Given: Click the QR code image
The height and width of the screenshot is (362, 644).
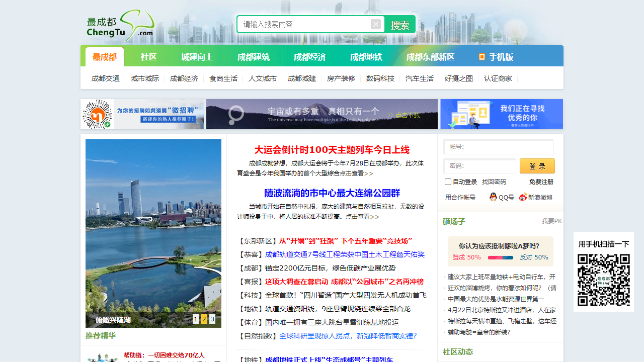Looking at the screenshot, I should click(603, 280).
